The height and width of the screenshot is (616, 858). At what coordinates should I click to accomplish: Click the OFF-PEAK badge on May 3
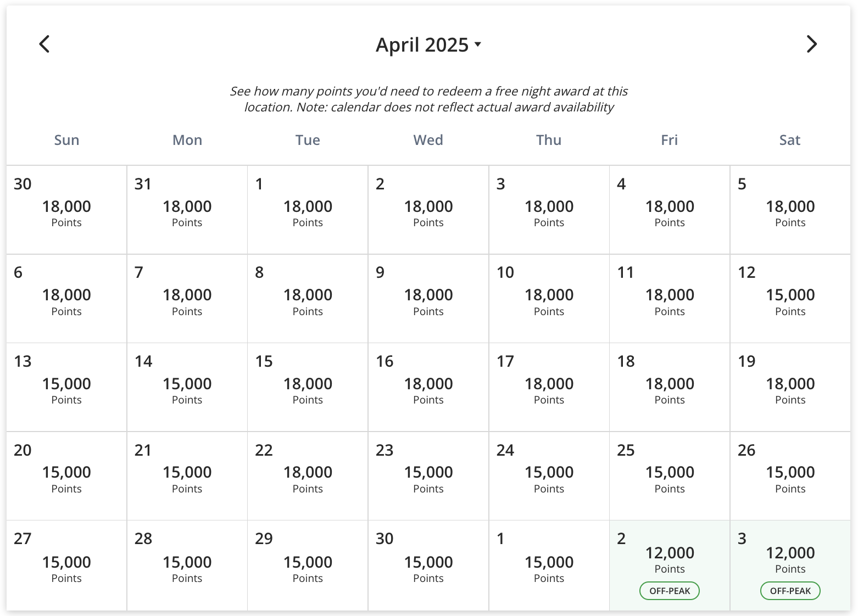(790, 591)
